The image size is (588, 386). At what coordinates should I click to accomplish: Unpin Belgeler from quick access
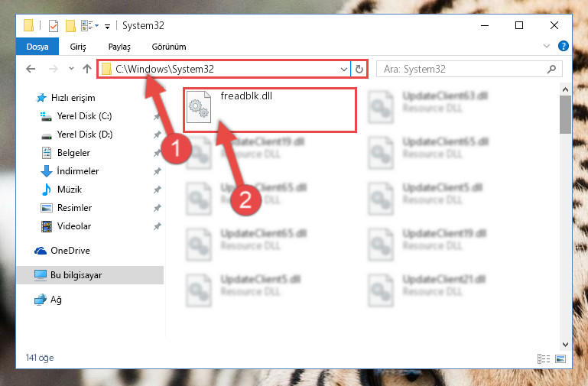(x=157, y=153)
